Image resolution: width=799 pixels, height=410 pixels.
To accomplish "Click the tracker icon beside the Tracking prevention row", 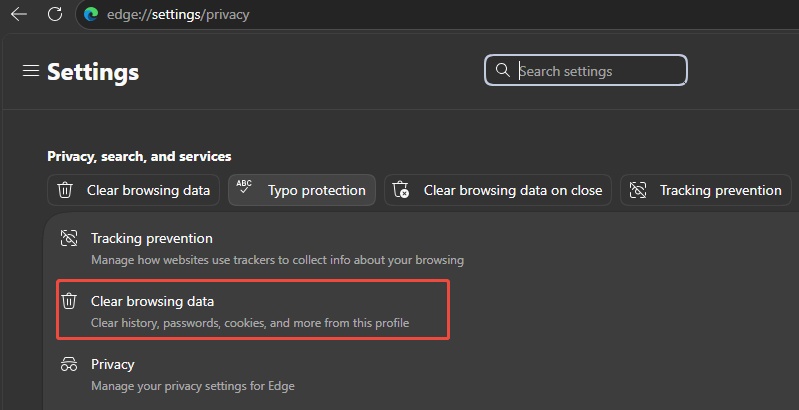I will 69,238.
